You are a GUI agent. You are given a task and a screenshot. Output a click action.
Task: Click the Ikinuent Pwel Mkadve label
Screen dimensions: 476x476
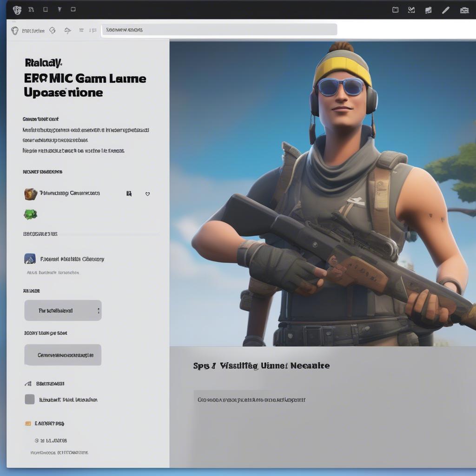point(68,400)
